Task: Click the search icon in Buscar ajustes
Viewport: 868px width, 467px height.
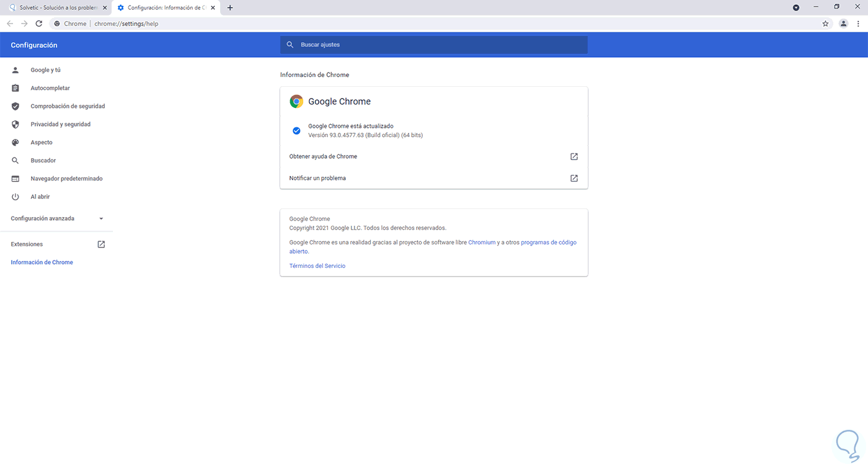Action: [290, 45]
